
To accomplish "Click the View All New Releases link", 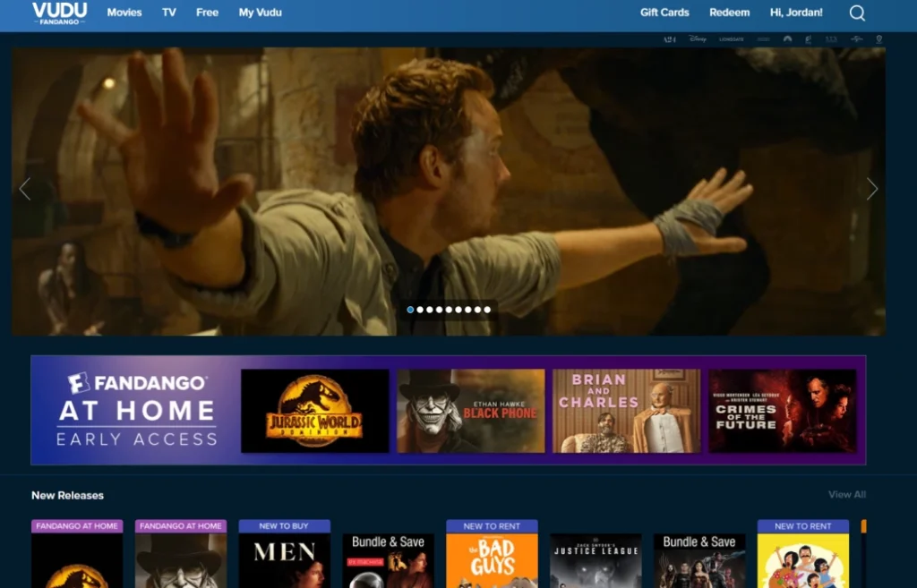I will pyautogui.click(x=846, y=494).
